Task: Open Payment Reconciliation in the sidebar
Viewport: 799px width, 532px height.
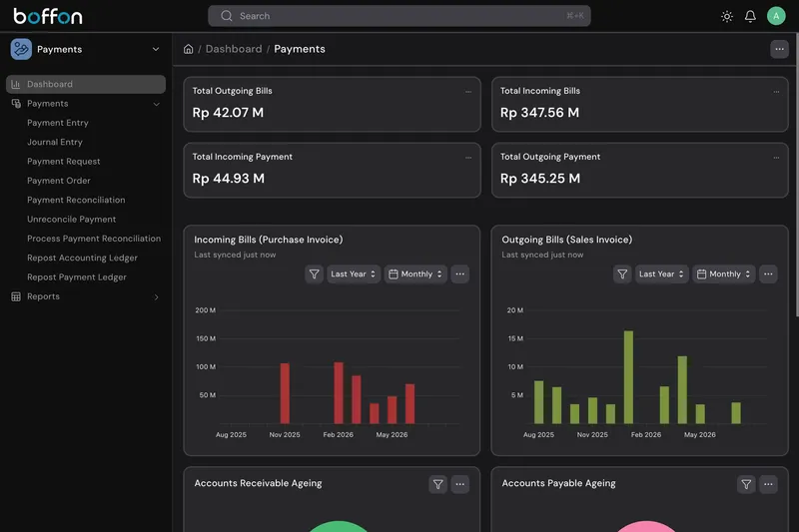Action: coord(76,200)
